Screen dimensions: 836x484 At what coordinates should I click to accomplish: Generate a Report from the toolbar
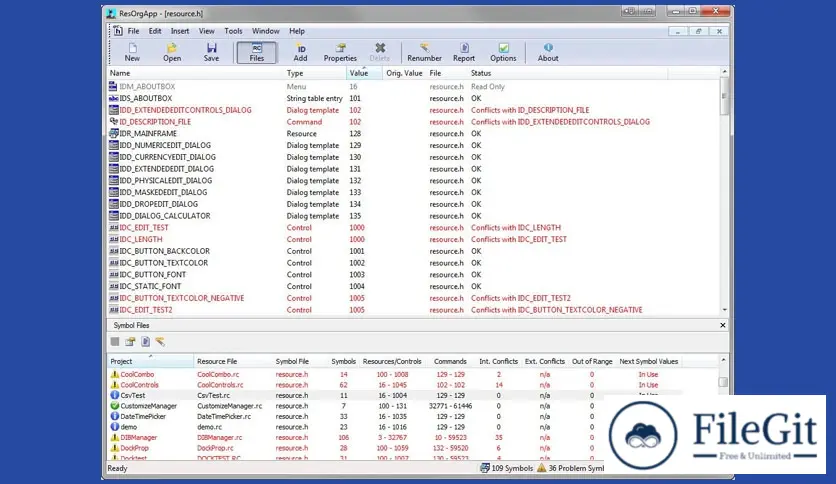coord(464,52)
